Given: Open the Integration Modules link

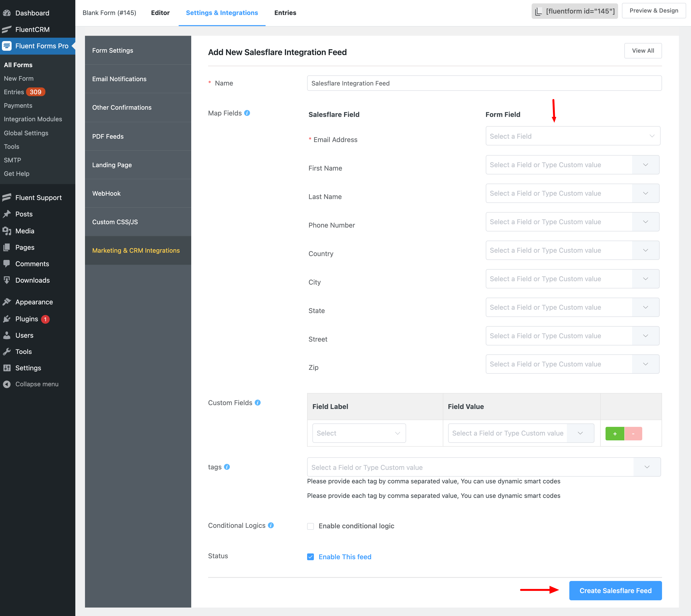Looking at the screenshot, I should 33,119.
